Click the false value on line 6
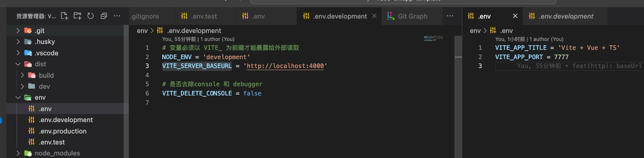 pyautogui.click(x=252, y=93)
